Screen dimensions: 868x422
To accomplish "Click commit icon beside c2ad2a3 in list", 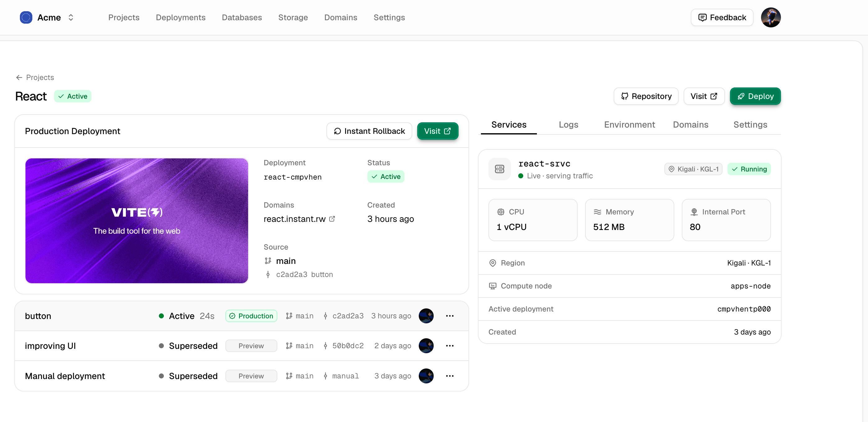I will point(325,316).
